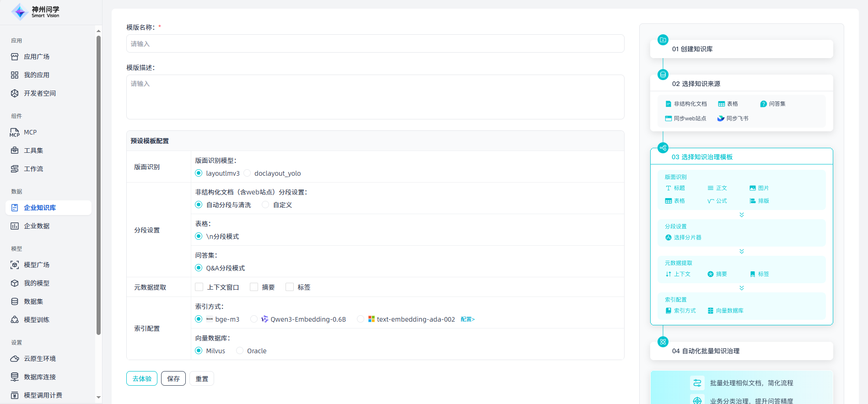Viewport: 868px width, 404px height.
Task: Click the 工具集 toolbox icon
Action: pos(15,151)
